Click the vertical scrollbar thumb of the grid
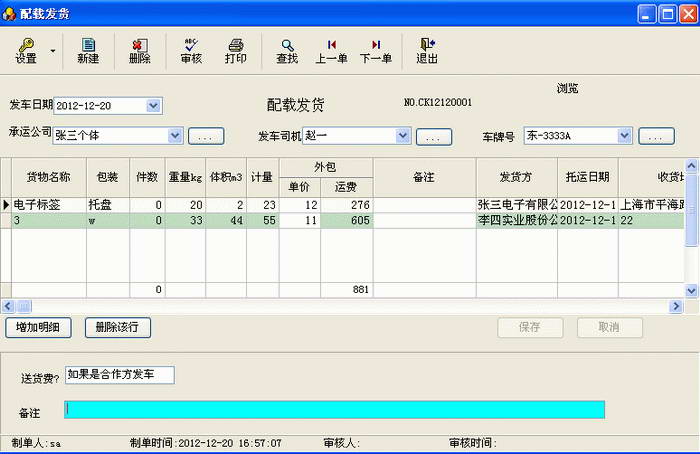Viewport: 700px width, 454px height. tap(691, 210)
